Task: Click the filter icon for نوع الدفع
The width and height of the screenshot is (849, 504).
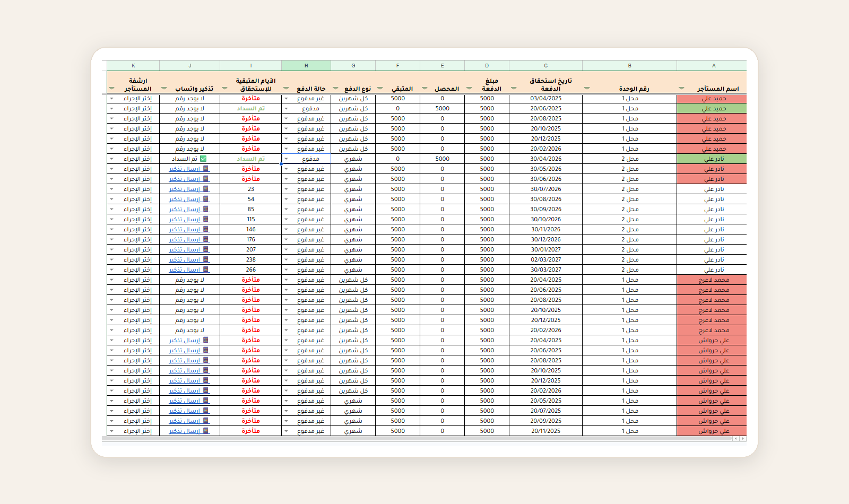Action: point(335,89)
